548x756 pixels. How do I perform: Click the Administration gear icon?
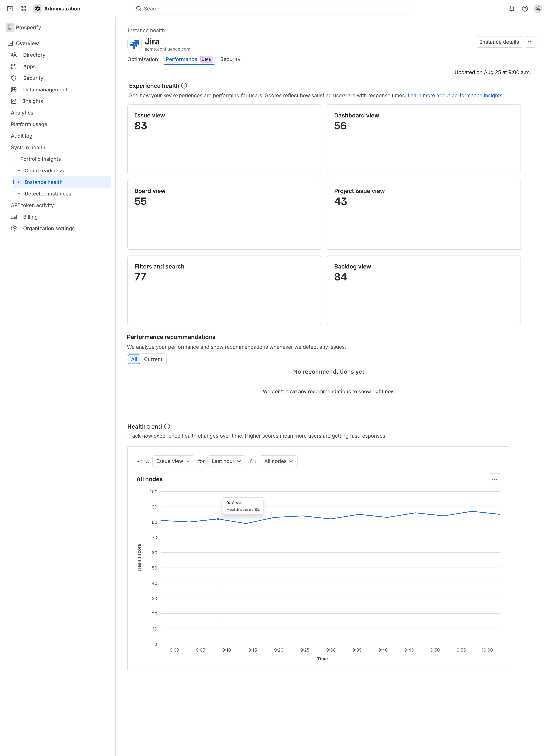tap(38, 9)
